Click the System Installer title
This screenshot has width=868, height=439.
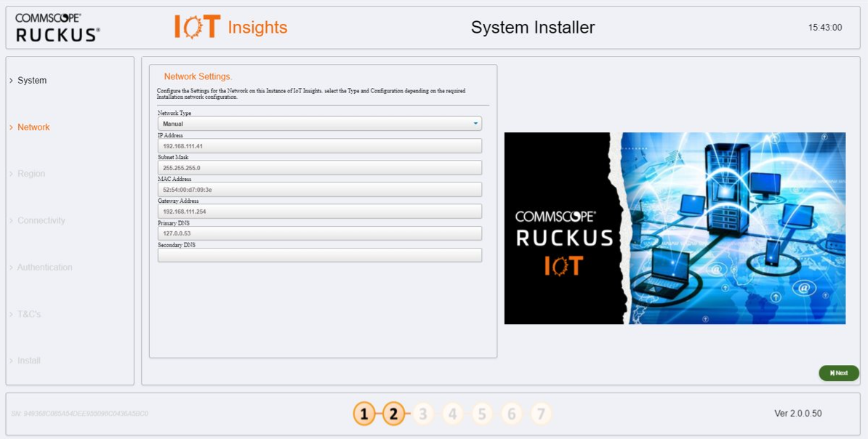click(533, 28)
